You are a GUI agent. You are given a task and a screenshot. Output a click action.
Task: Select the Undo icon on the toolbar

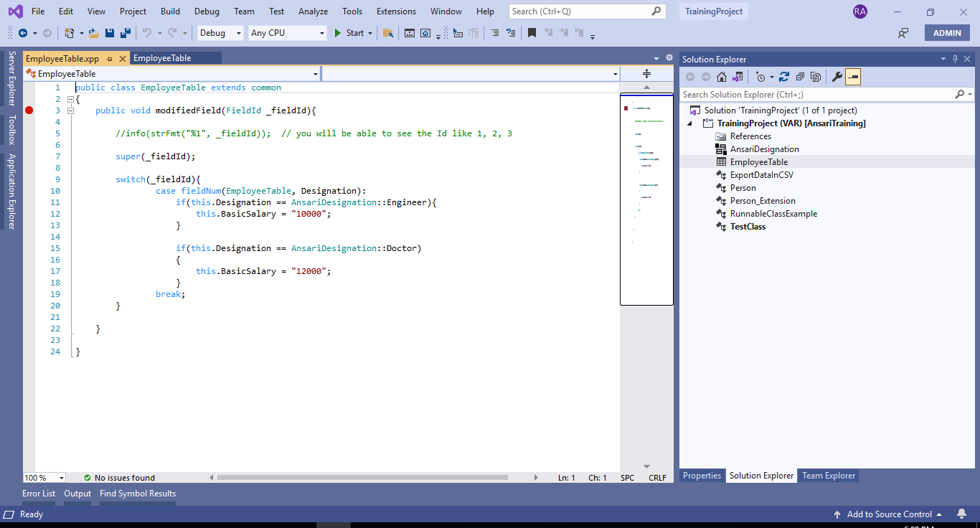coord(146,32)
